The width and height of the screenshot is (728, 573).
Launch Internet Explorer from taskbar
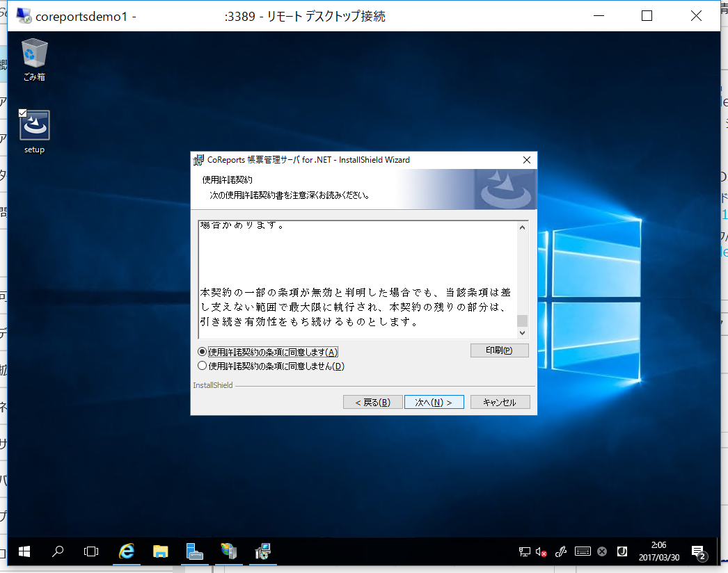126,551
